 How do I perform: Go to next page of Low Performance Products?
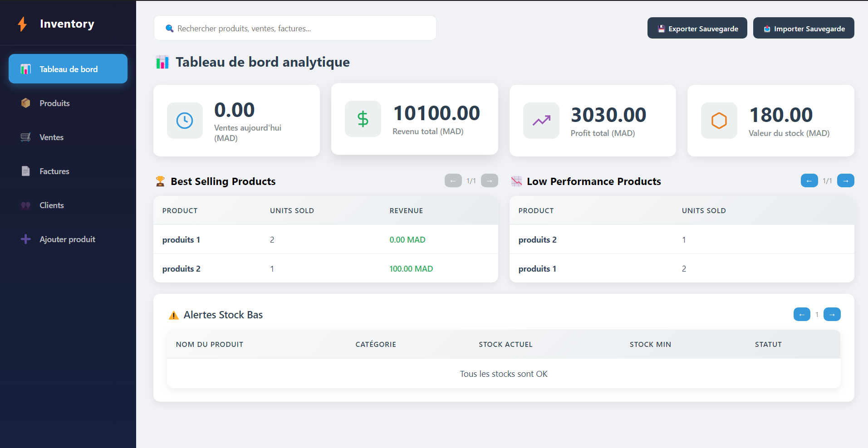click(x=845, y=180)
